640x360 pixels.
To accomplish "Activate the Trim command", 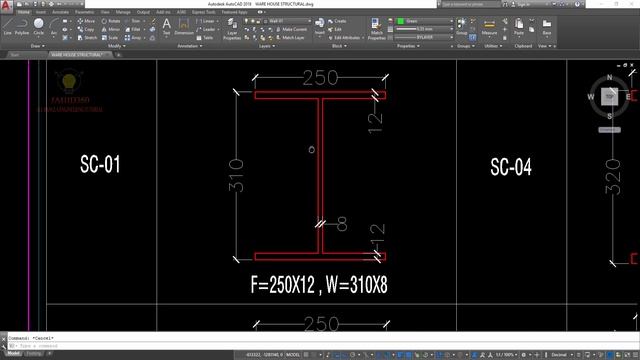I will (133, 21).
